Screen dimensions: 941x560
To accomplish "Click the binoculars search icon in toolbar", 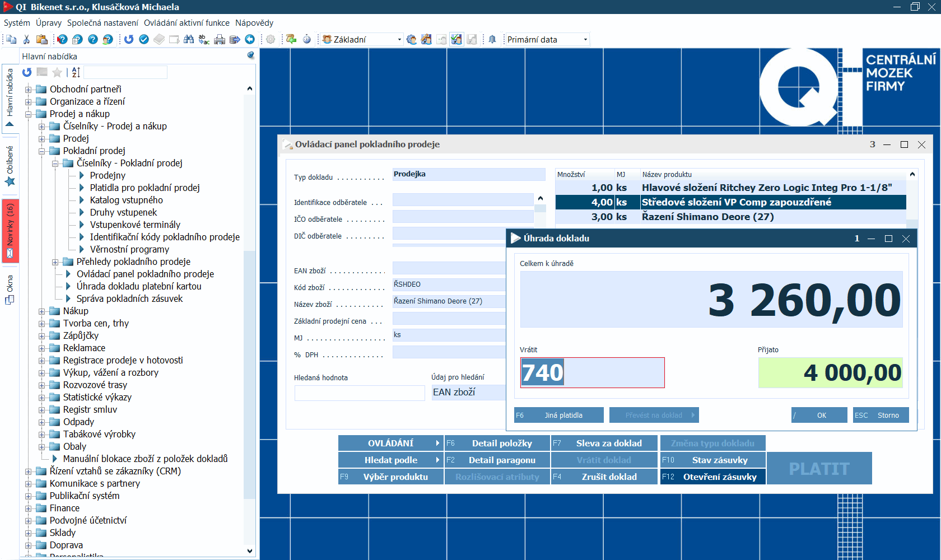I will coord(189,39).
